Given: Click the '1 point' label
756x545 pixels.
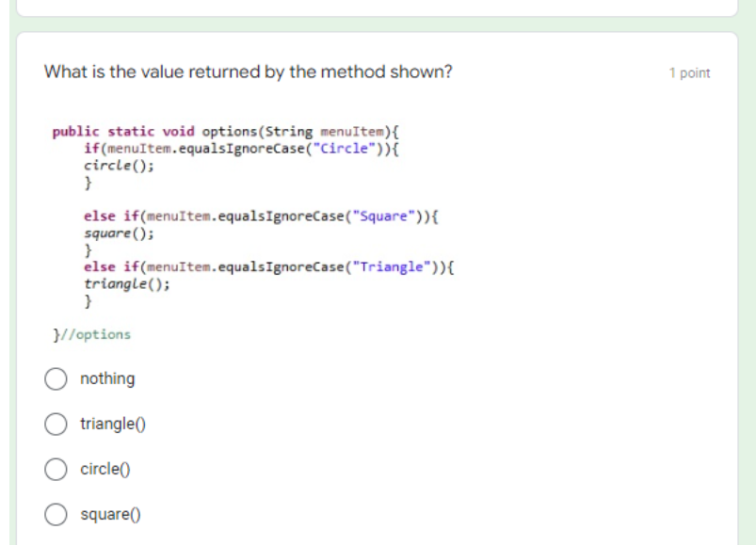Looking at the screenshot, I should 691,72.
